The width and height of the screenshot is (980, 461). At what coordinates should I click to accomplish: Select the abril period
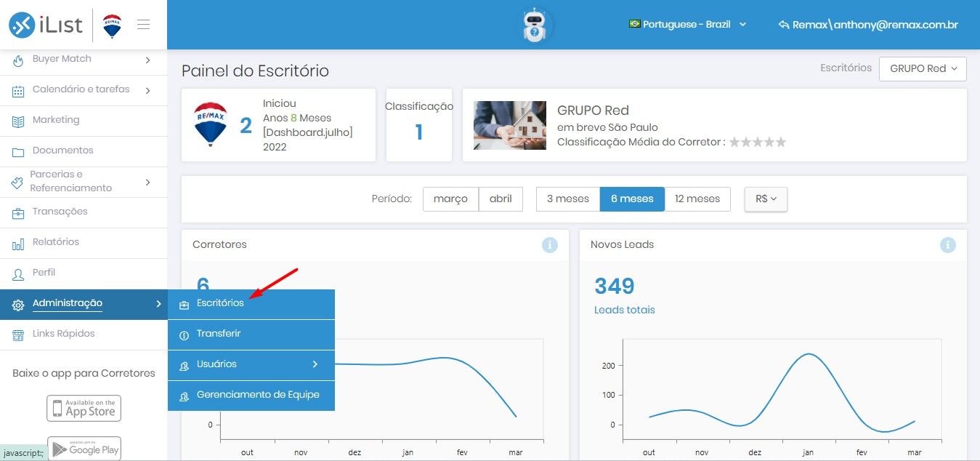[x=501, y=199]
